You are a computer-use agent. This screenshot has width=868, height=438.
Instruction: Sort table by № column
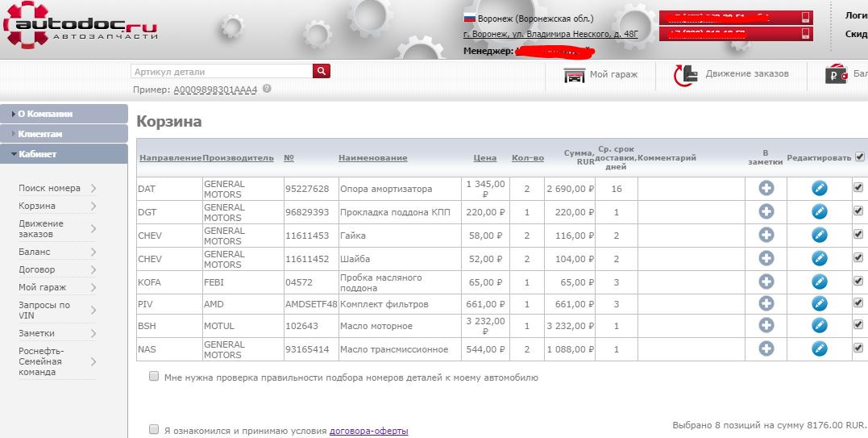(289, 158)
